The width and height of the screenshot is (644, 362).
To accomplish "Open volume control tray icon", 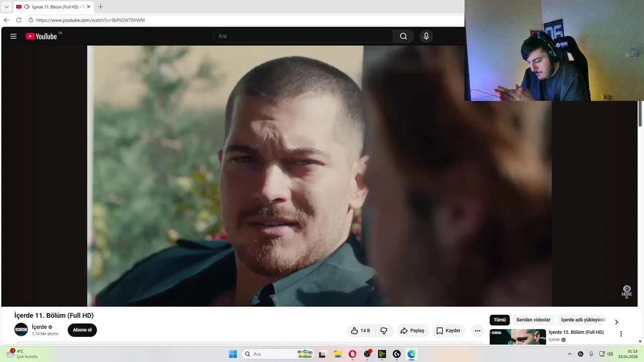I will coord(610,354).
